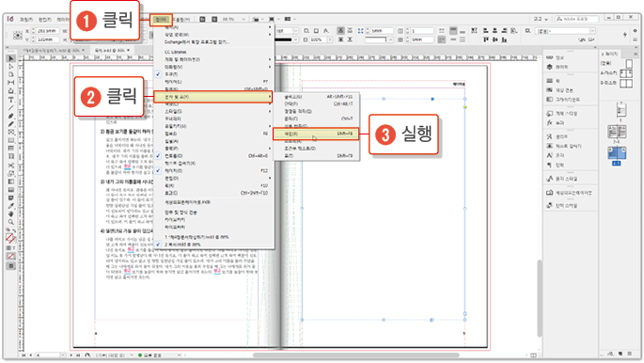Choose Glyphs entry with Alt+Shift+F11 shortcut
This screenshot has width=644, height=363.
click(x=317, y=97)
